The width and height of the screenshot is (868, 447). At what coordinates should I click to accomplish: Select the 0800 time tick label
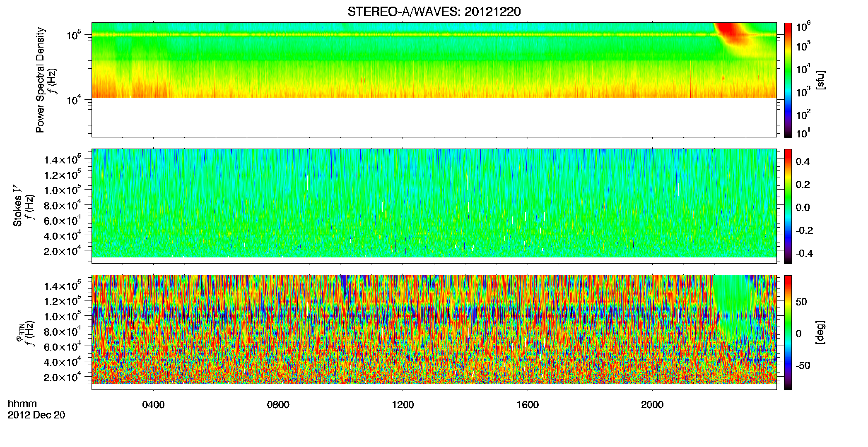pyautogui.click(x=278, y=405)
